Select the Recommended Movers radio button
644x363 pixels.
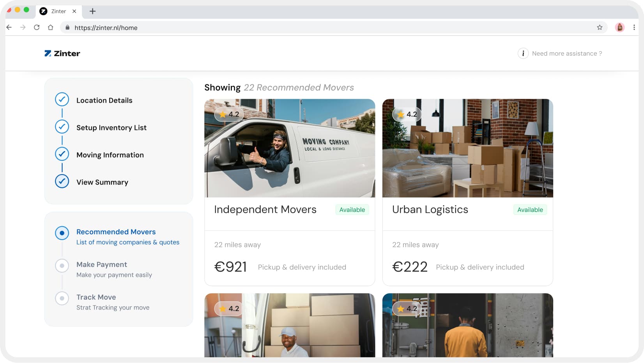click(62, 233)
